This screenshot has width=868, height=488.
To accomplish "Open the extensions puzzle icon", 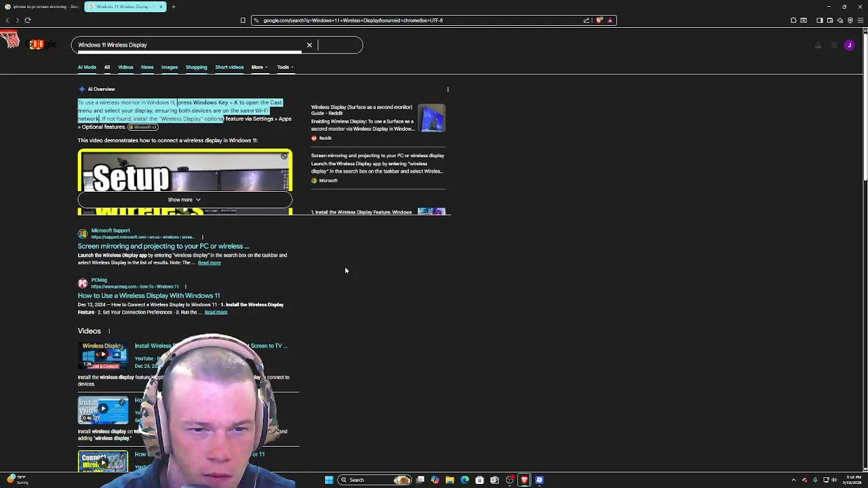I will [x=793, y=20].
